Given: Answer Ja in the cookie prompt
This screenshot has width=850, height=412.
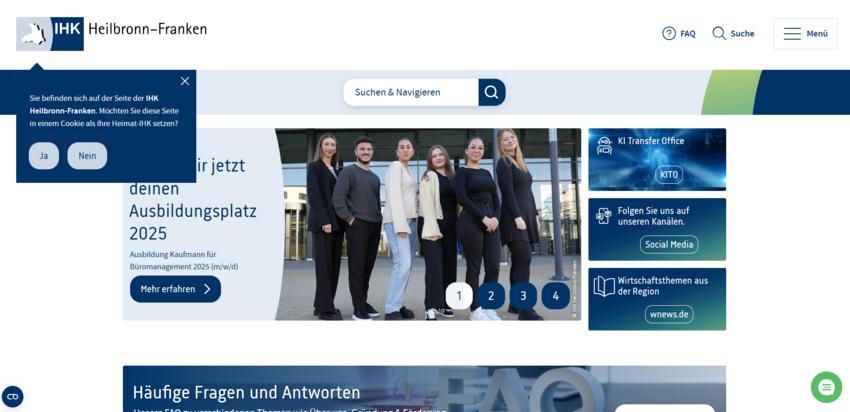Looking at the screenshot, I should coord(44,156).
